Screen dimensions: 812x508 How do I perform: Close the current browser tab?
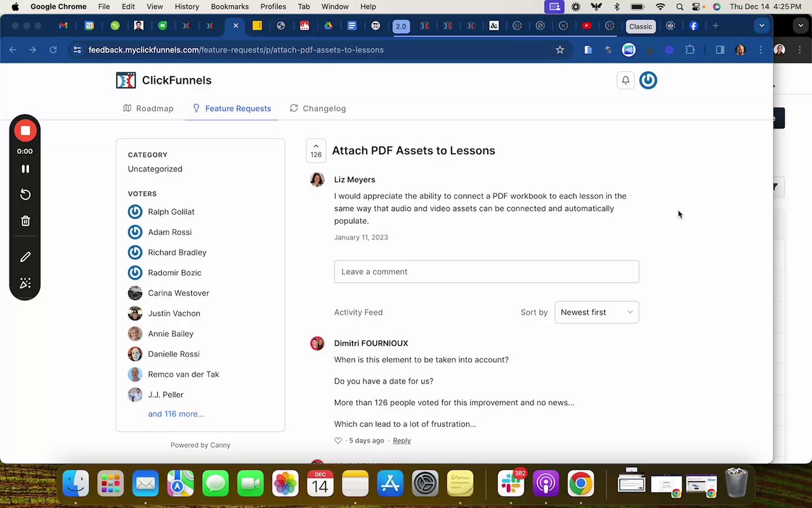coord(235,26)
